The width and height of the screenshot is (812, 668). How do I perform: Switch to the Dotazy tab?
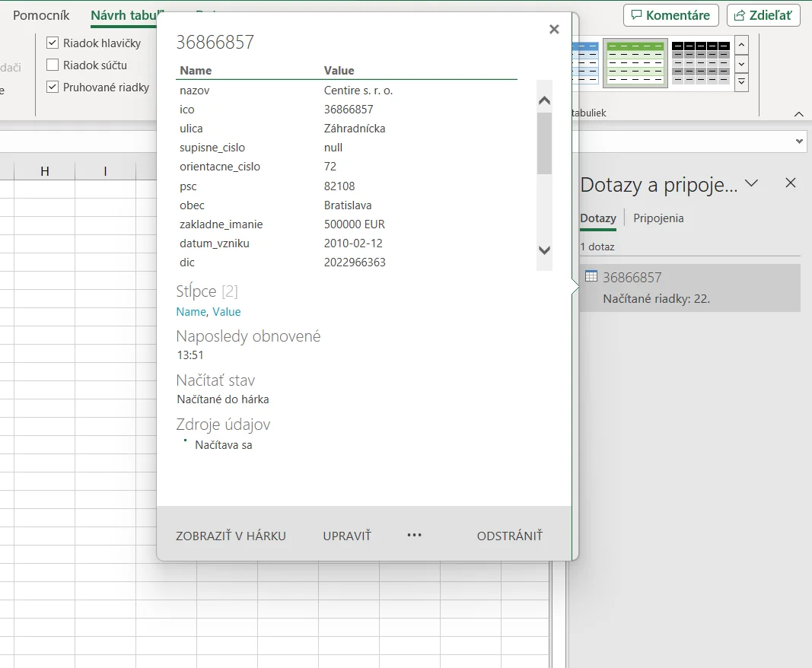(598, 218)
